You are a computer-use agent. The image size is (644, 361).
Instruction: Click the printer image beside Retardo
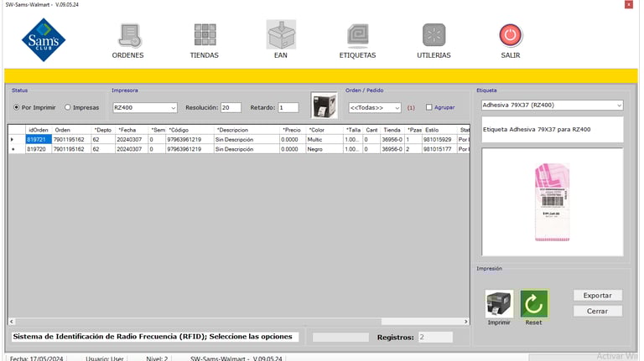(324, 106)
